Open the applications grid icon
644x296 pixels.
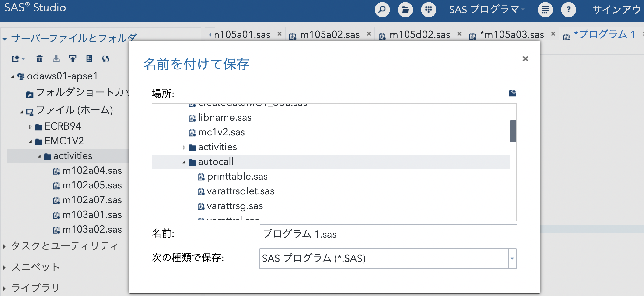coord(428,10)
